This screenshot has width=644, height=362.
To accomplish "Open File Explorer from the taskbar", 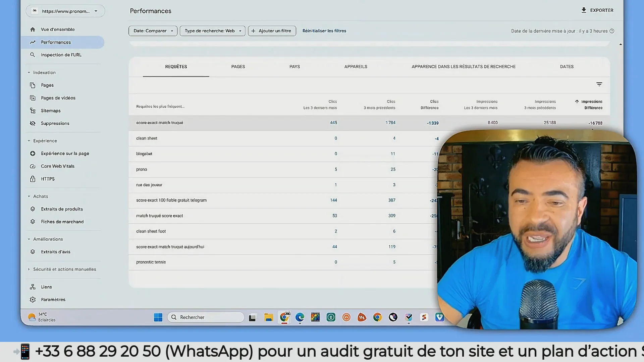I will [268, 317].
